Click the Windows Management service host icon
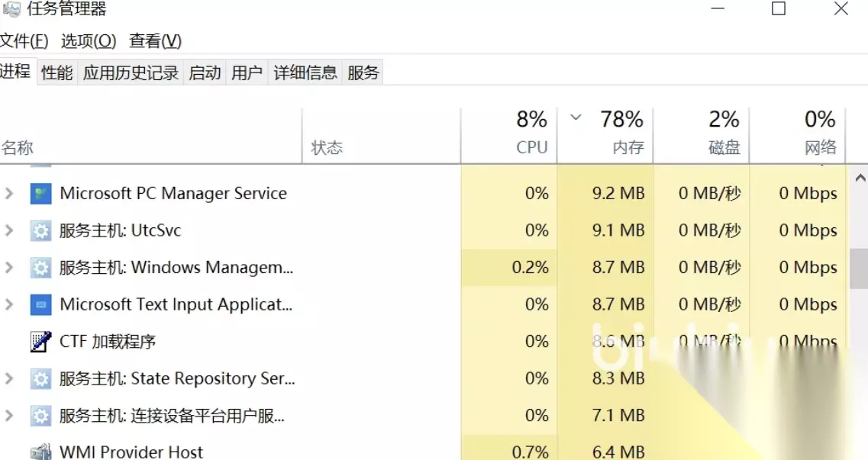The height and width of the screenshot is (460, 868). (x=40, y=268)
